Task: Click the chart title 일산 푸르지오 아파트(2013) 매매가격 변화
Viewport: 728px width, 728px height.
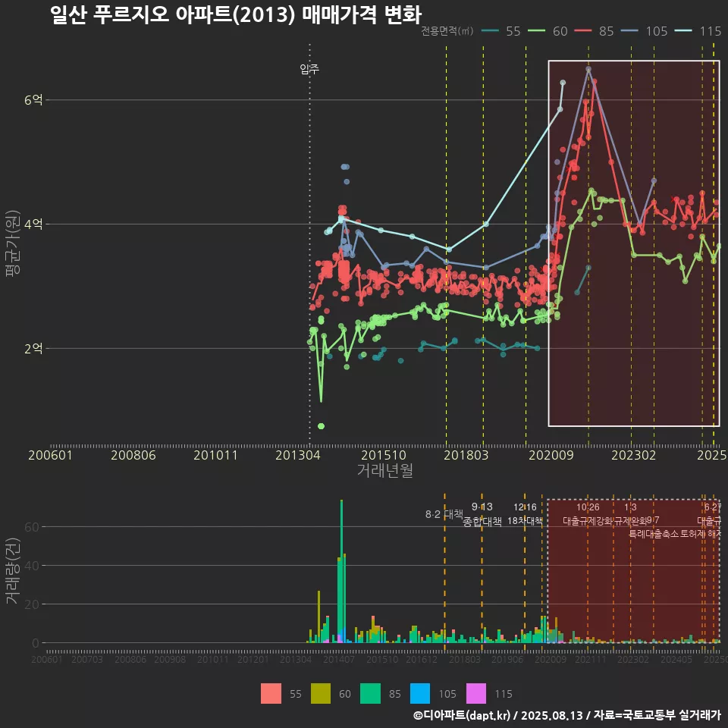Action: 236,14
